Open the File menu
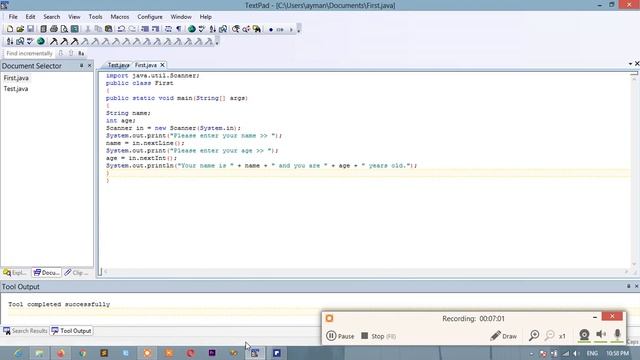This screenshot has height=360, width=640. 13,17
